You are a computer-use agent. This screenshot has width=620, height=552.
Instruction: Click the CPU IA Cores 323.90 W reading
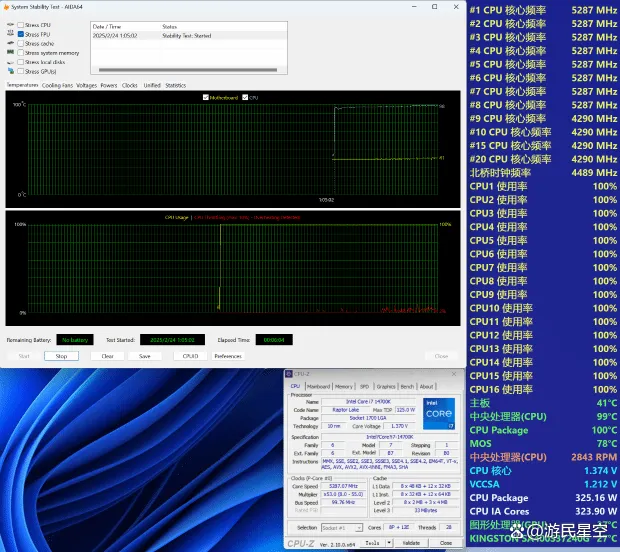(596, 511)
